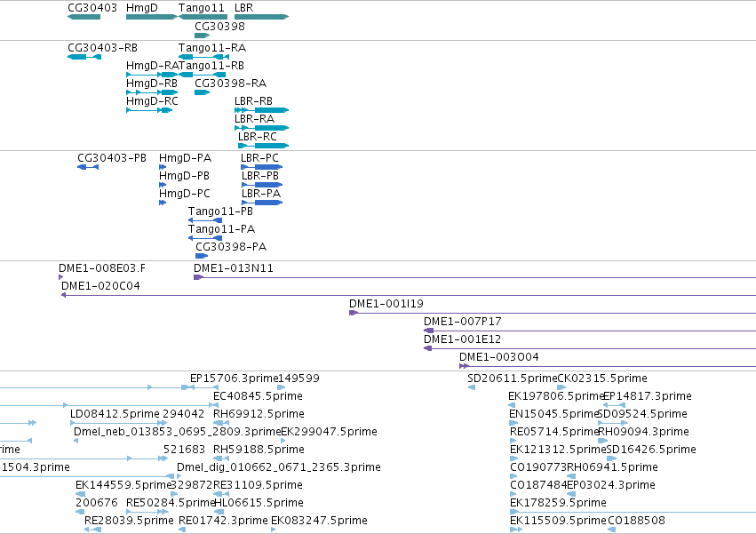Viewport: 756px width, 534px height.
Task: Select the EK083247.5prime EST label
Action: click(x=319, y=522)
